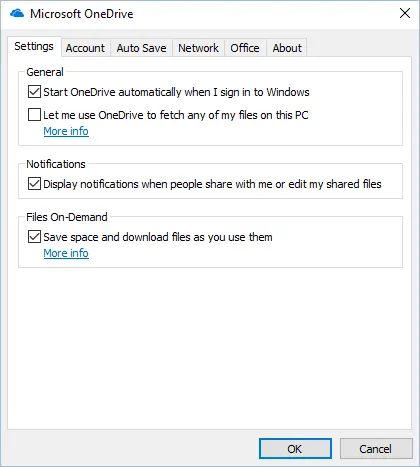Image resolution: width=420 pixels, height=467 pixels.
Task: Toggle Save space and download files checkbox
Action: (34, 237)
